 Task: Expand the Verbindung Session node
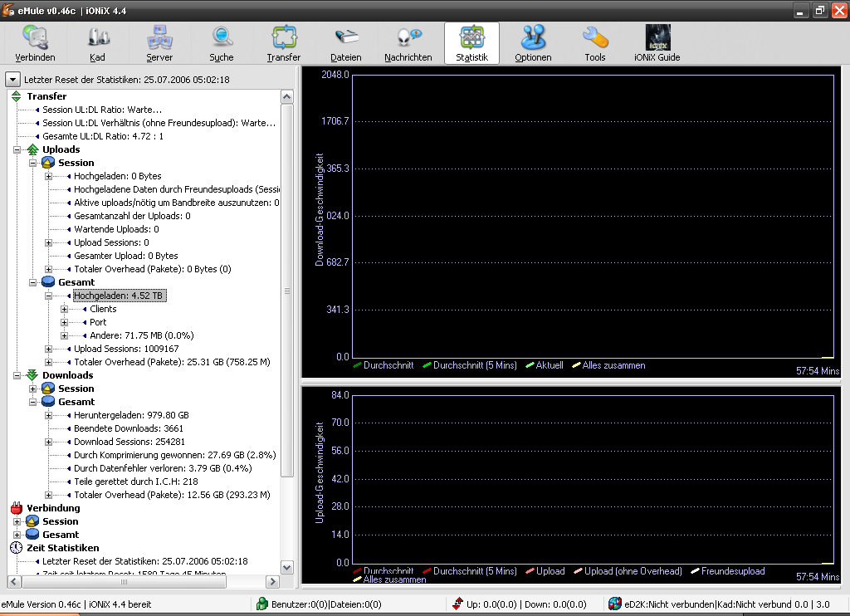coord(17,521)
